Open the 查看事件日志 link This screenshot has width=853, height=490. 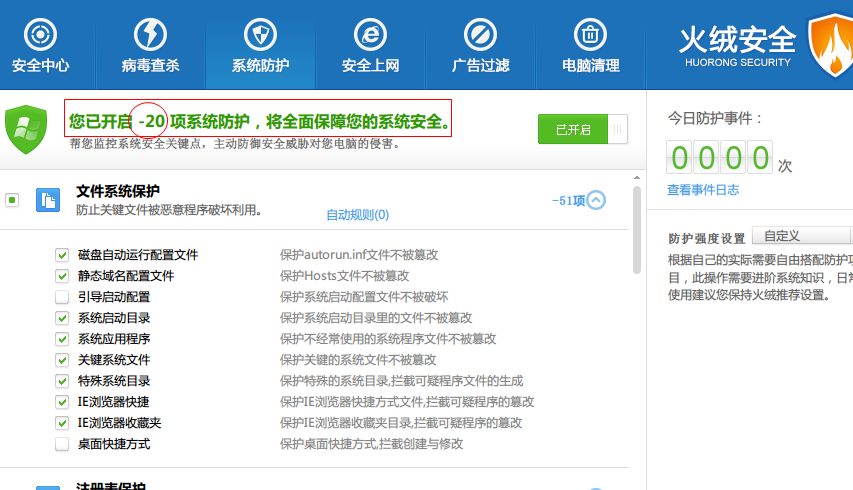(x=703, y=190)
